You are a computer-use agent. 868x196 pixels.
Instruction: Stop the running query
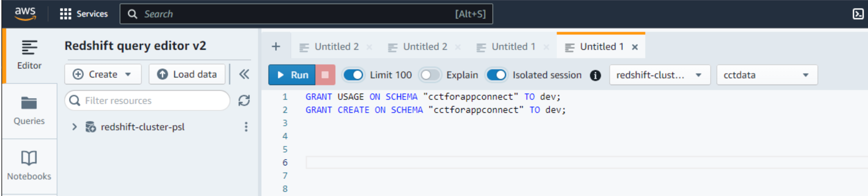325,75
